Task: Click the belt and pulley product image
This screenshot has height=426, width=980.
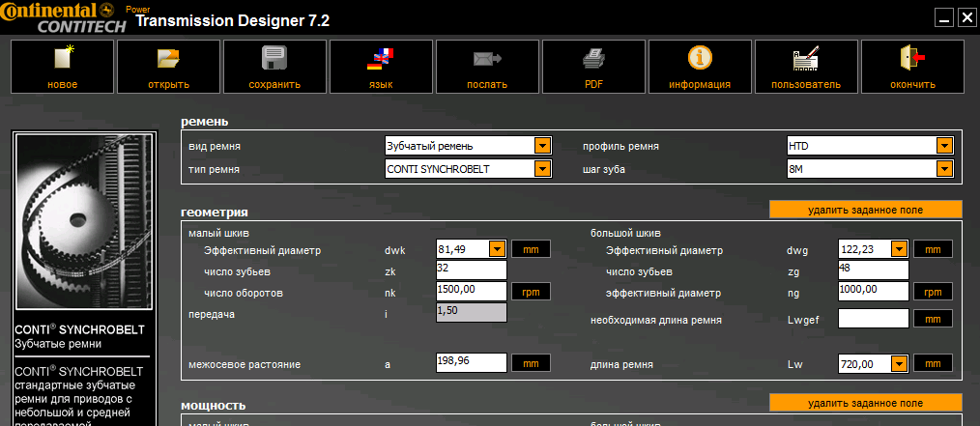Action: coord(82,221)
